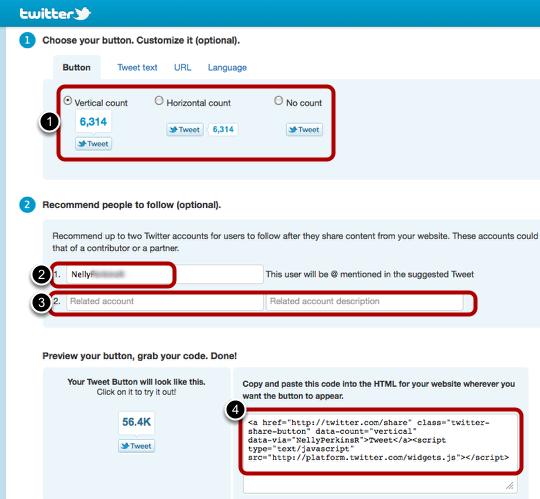Click the Tweet button beside horizontal count 6,314

tap(185, 129)
